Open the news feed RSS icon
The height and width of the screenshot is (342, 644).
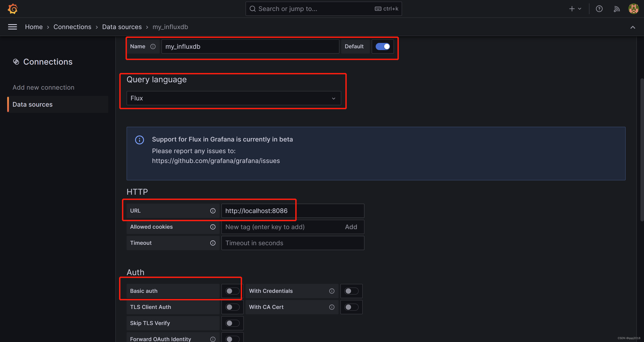tap(617, 9)
